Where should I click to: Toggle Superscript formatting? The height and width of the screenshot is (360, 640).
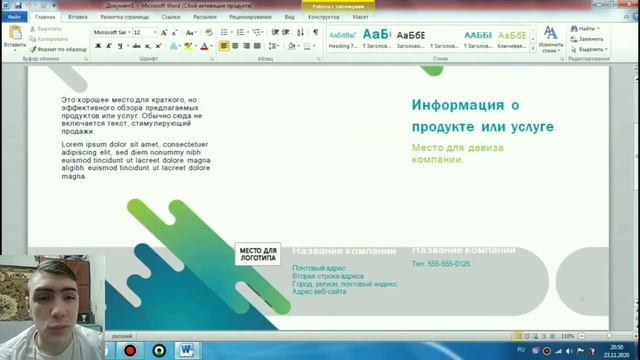point(158,46)
